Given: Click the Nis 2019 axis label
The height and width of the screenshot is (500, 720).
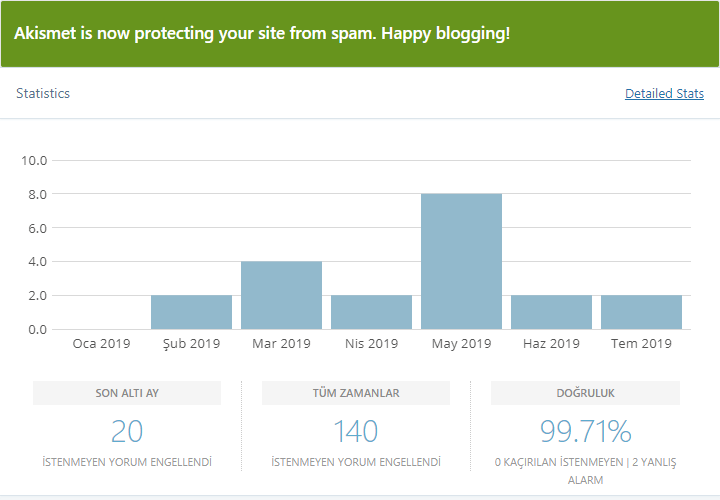Looking at the screenshot, I should 371,343.
